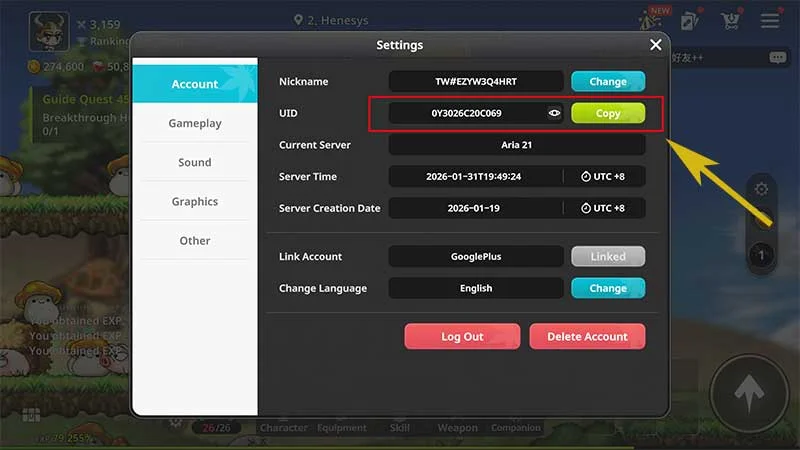Open the hamburger main menu
Image resolution: width=800 pixels, height=450 pixels.
click(769, 21)
